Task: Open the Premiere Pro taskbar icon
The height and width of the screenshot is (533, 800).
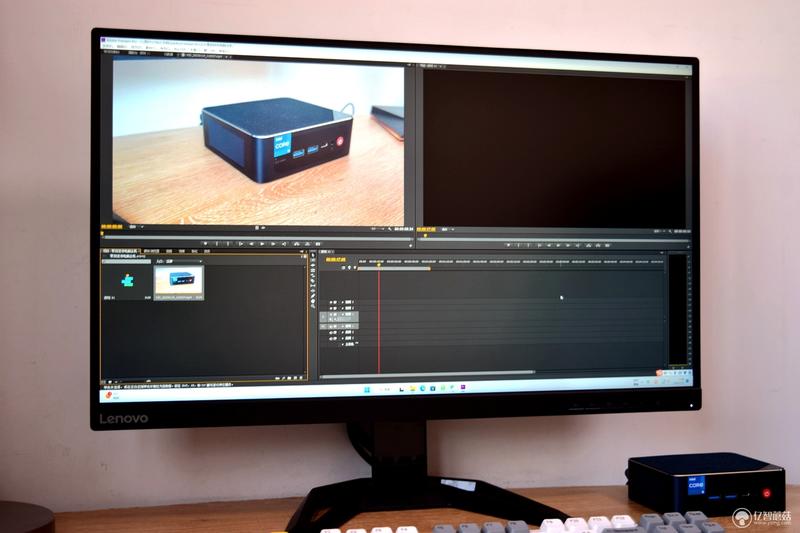Action: (x=463, y=387)
